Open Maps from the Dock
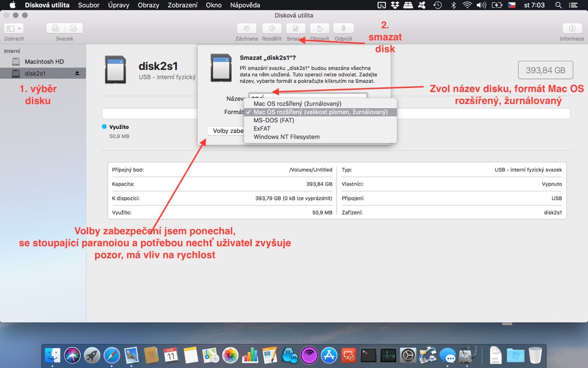This screenshot has width=588, height=368. pos(211,355)
